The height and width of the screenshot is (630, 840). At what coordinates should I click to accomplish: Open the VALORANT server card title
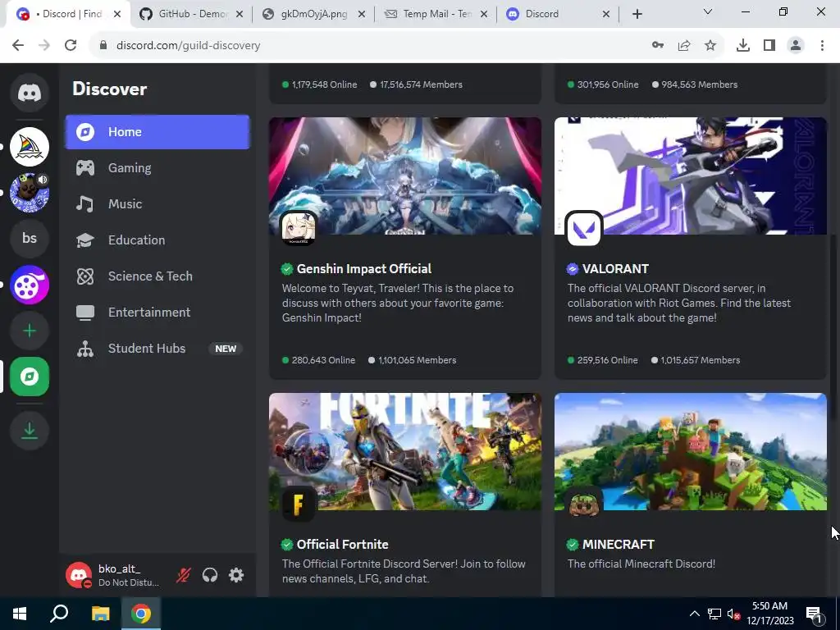615,269
